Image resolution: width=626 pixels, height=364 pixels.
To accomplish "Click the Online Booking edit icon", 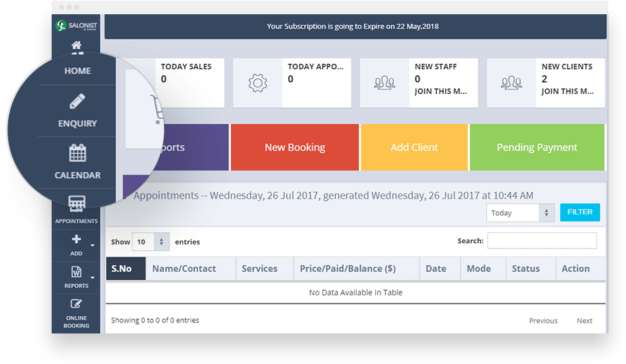I will [x=76, y=304].
